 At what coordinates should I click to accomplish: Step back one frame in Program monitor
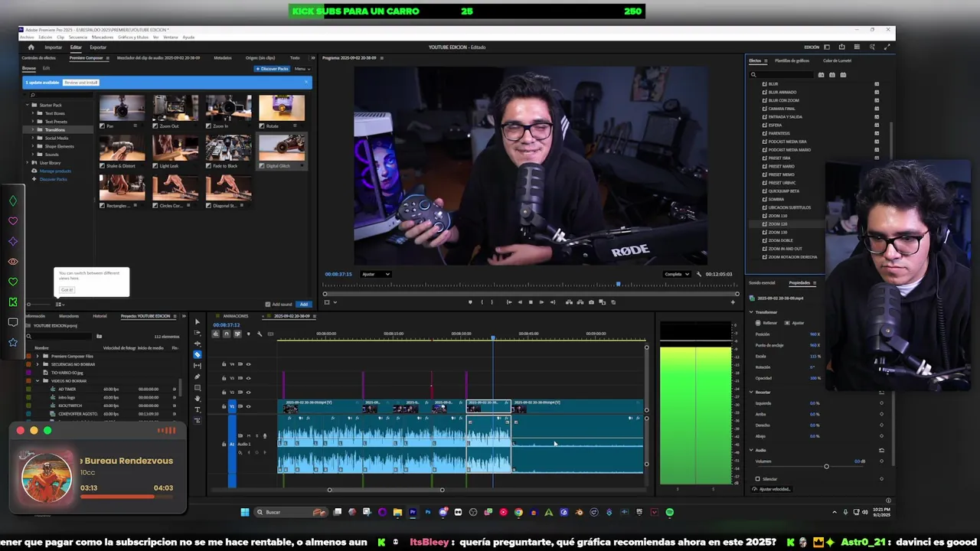(520, 302)
